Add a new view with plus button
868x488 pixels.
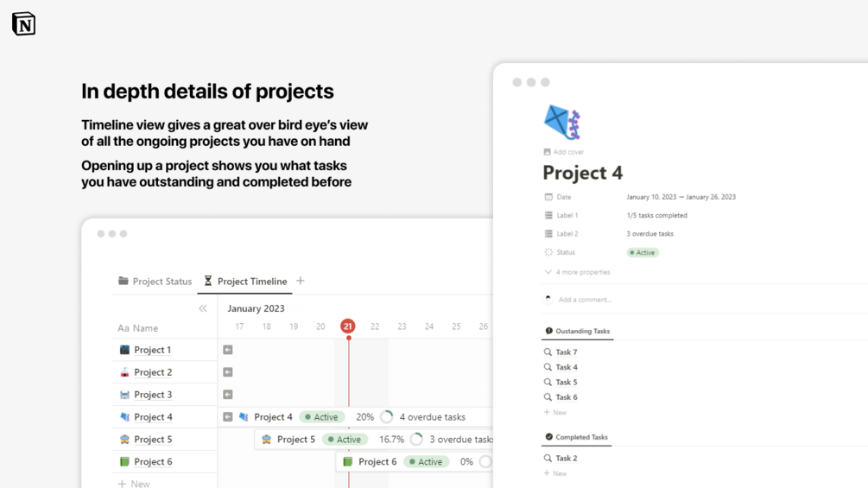300,281
